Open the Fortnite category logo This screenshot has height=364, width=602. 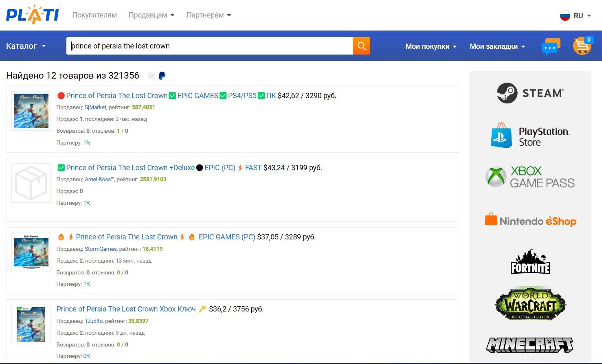pyautogui.click(x=530, y=262)
